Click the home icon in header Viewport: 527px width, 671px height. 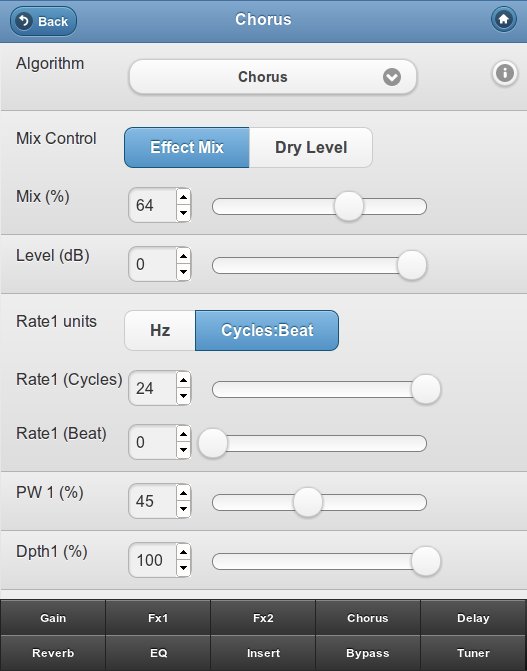503,19
